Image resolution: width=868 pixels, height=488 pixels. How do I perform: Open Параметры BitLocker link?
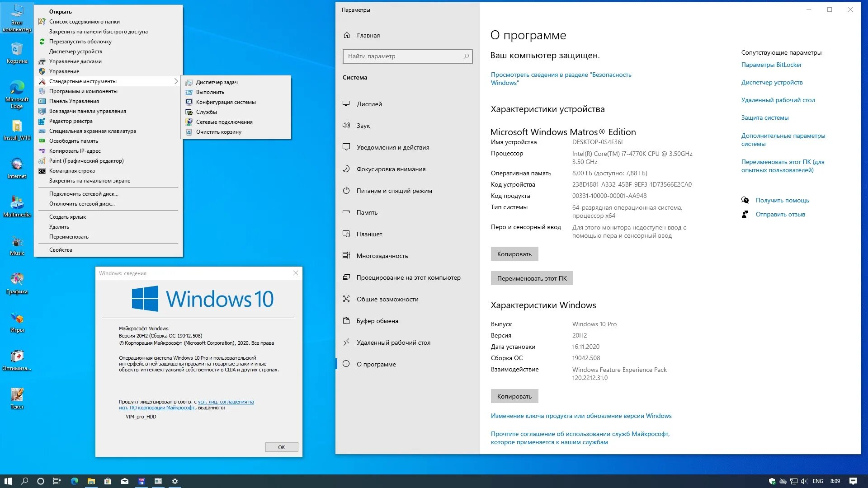(x=771, y=65)
